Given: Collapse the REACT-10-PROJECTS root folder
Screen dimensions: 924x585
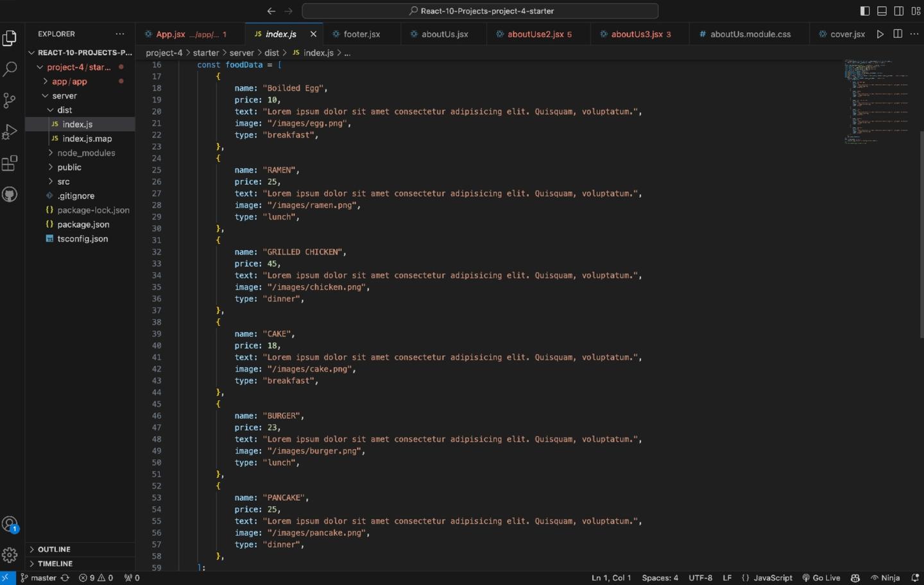Looking at the screenshot, I should pyautogui.click(x=80, y=53).
